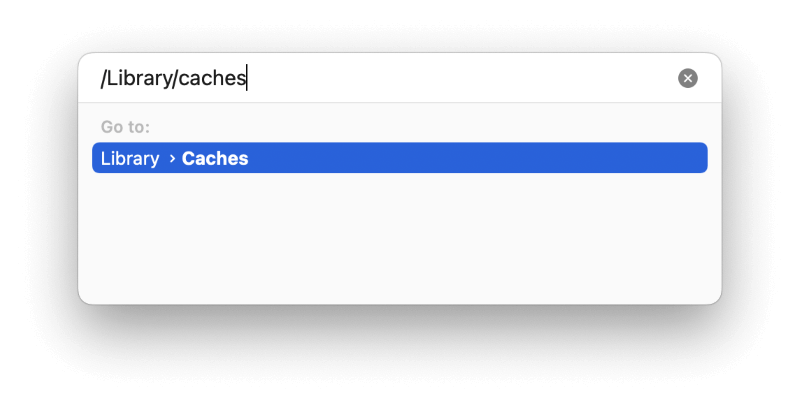800x408 pixels.
Task: Click the leading slash in the typed path
Action: point(103,79)
